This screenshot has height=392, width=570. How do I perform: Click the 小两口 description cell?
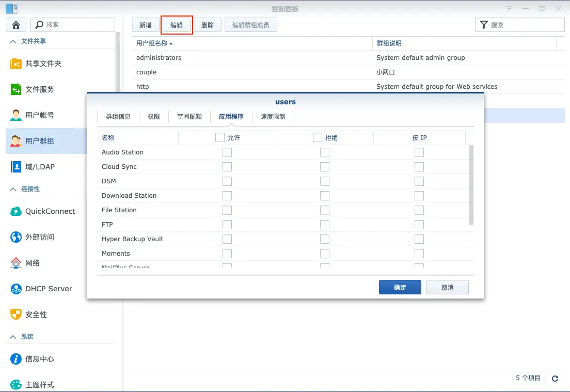pos(385,72)
